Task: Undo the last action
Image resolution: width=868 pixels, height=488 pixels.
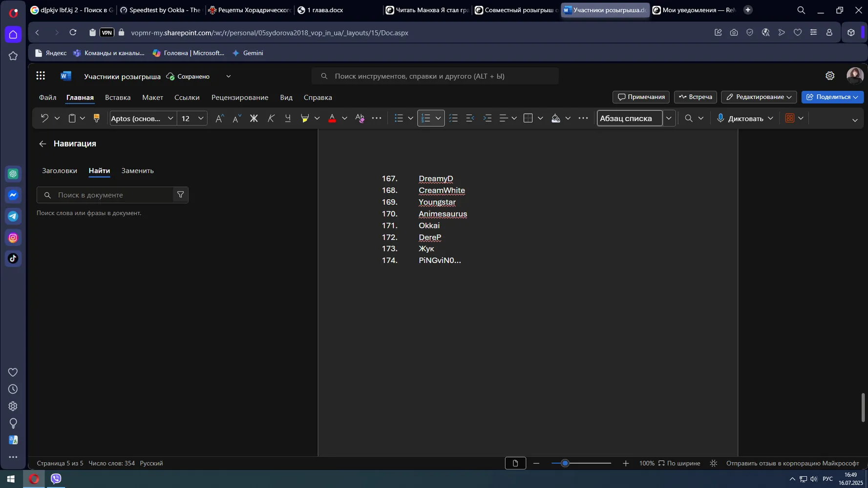Action: 44,118
